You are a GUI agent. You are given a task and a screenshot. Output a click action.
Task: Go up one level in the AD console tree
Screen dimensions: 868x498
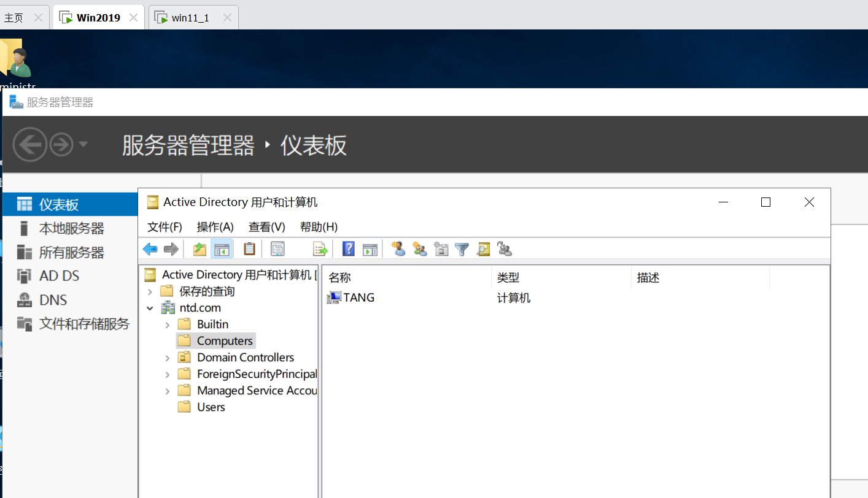pos(200,249)
